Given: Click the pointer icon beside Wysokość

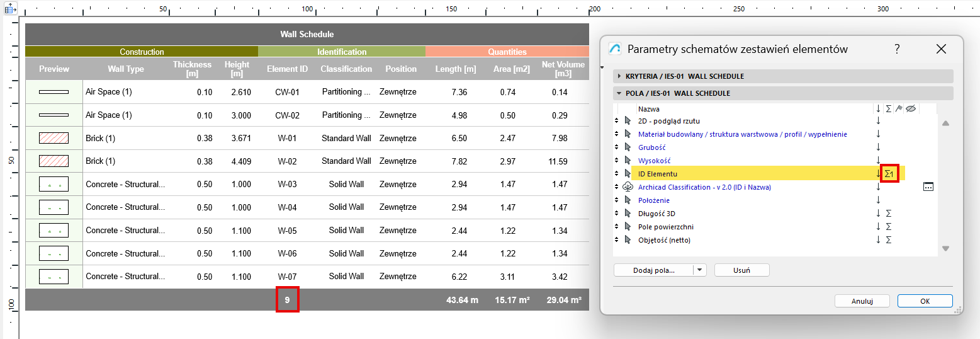Looking at the screenshot, I should point(627,161).
